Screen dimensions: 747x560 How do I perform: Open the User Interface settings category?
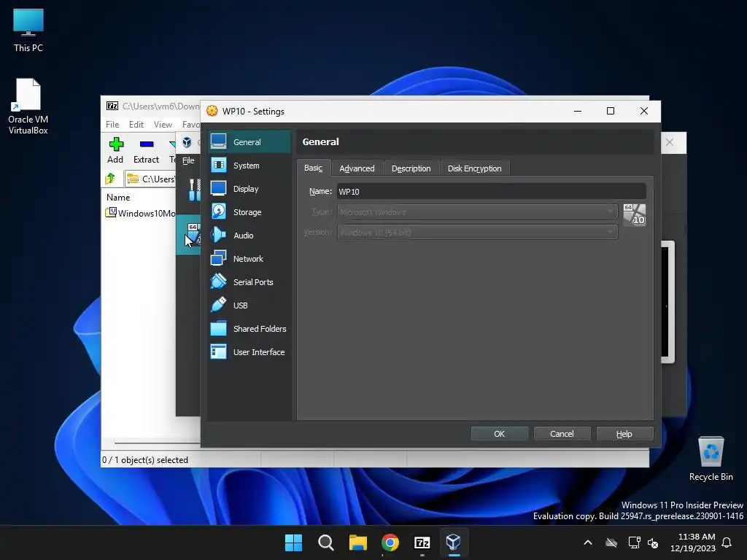tap(249, 352)
